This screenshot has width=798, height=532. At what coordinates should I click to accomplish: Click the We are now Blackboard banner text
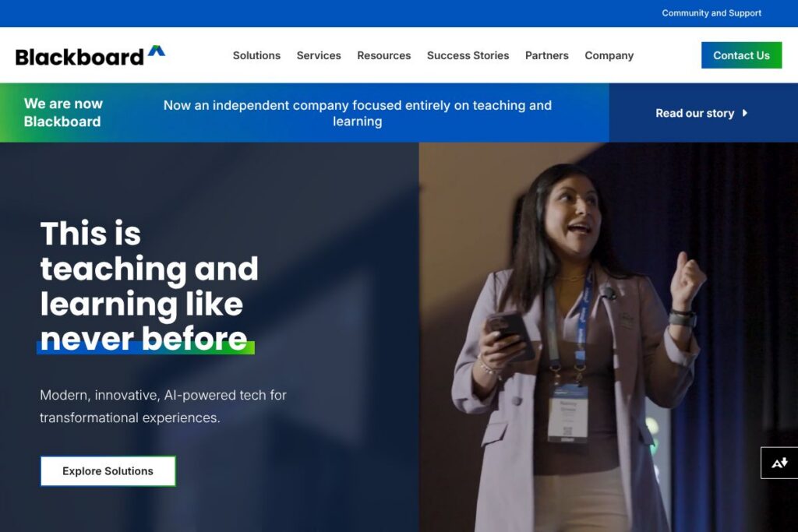pos(63,112)
